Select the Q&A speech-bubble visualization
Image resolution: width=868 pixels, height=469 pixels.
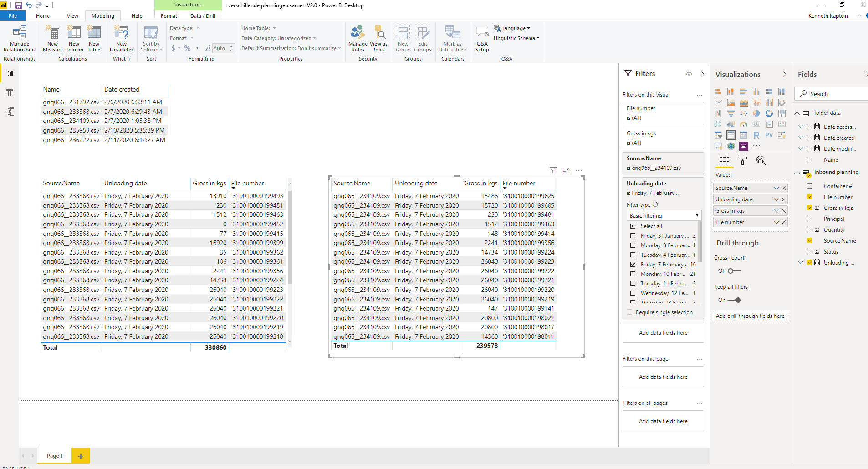[x=718, y=146]
